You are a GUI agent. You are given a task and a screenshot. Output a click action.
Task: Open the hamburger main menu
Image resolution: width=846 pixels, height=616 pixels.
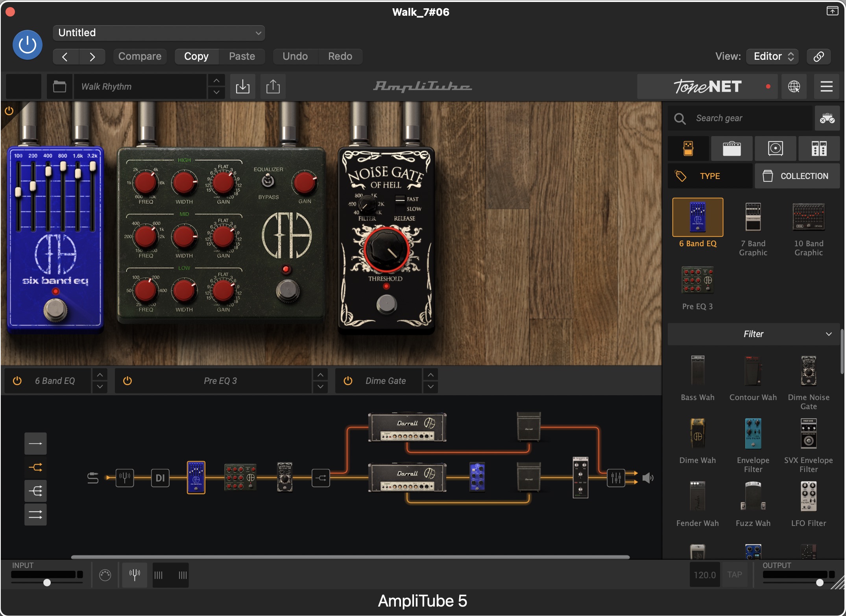pyautogui.click(x=826, y=87)
